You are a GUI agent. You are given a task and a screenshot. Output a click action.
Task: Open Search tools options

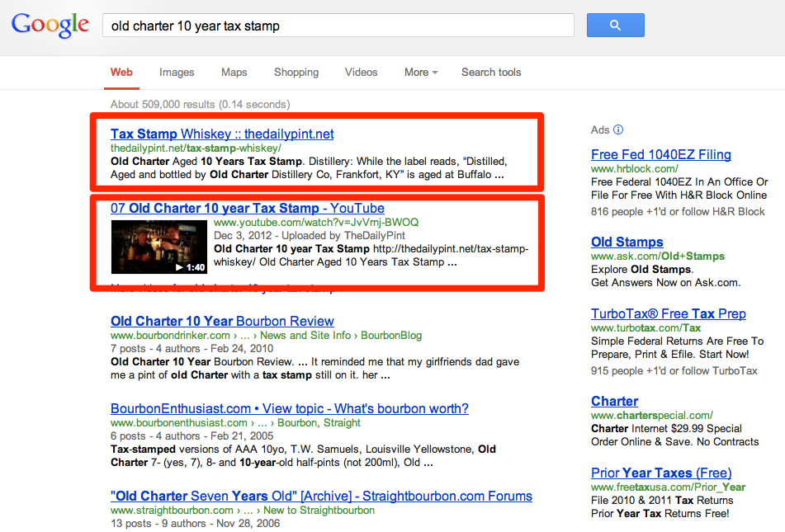[491, 72]
